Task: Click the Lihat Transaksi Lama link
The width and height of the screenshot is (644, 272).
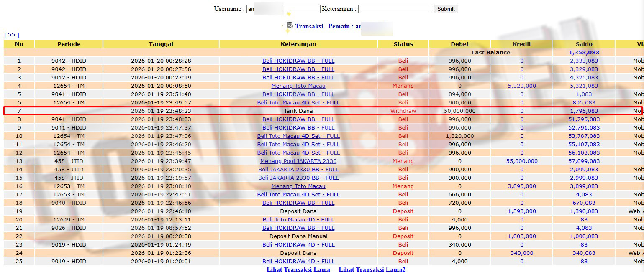Action: [298, 269]
